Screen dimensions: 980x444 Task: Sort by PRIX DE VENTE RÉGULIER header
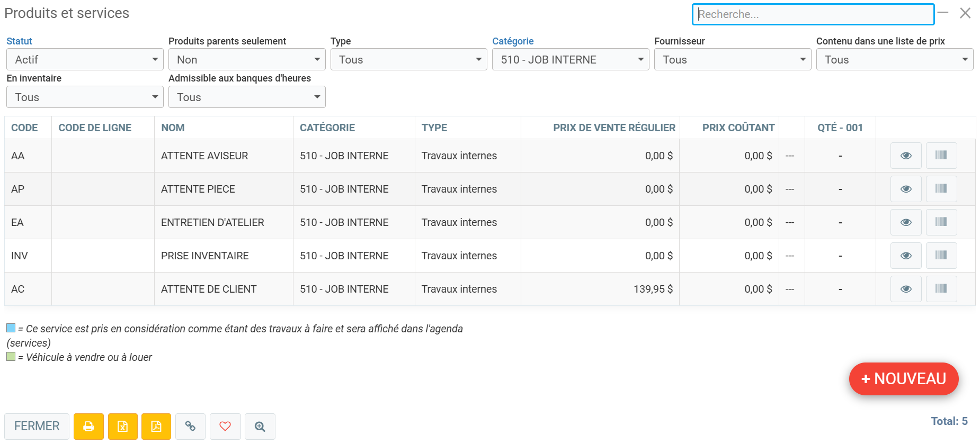pyautogui.click(x=614, y=128)
